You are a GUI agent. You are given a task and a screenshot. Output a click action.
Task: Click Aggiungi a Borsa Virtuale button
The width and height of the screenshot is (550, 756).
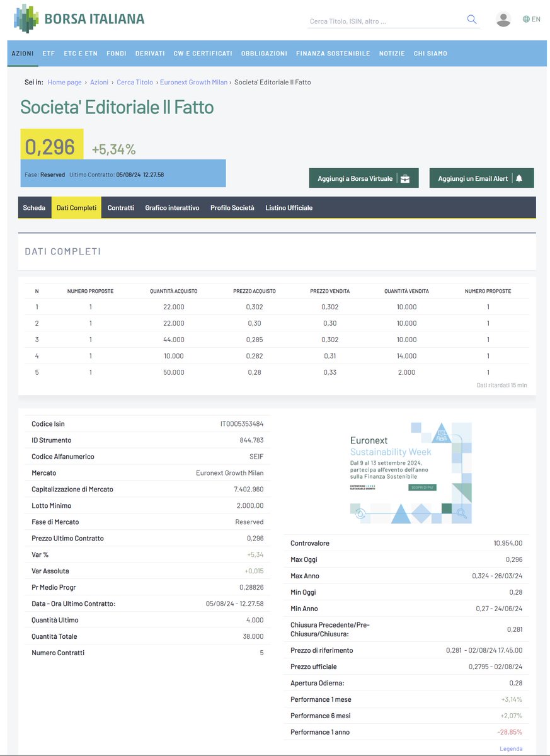point(364,178)
